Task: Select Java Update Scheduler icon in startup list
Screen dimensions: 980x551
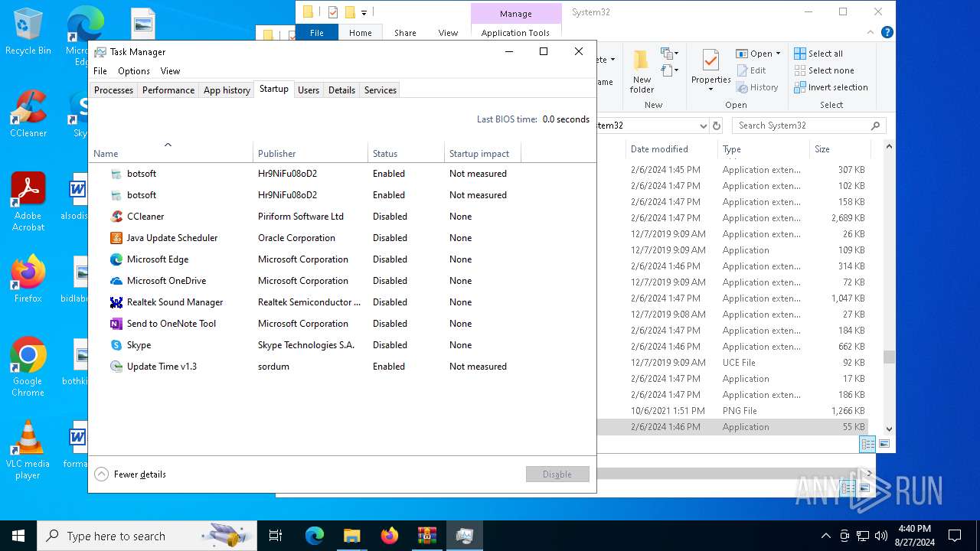Action: (x=116, y=238)
